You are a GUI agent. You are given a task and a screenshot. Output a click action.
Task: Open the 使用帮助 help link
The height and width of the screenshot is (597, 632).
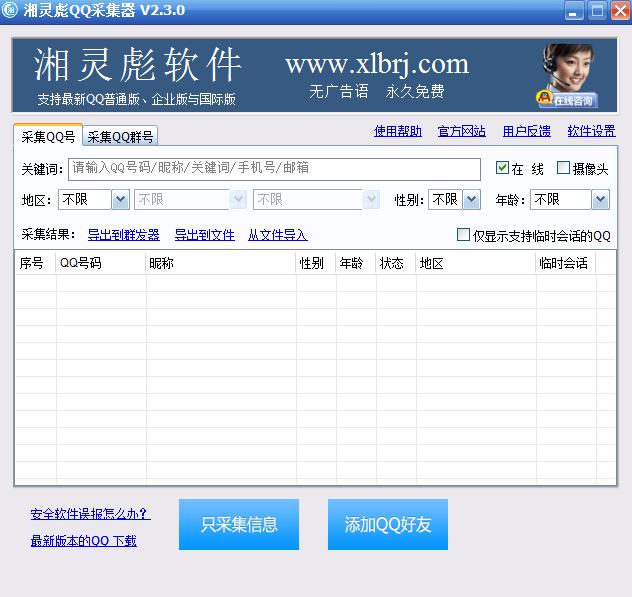pyautogui.click(x=398, y=131)
